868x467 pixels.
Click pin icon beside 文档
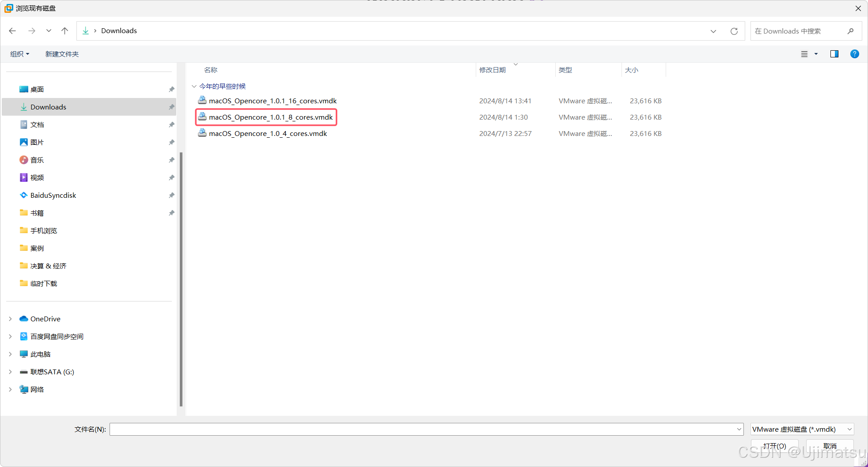[x=171, y=124]
